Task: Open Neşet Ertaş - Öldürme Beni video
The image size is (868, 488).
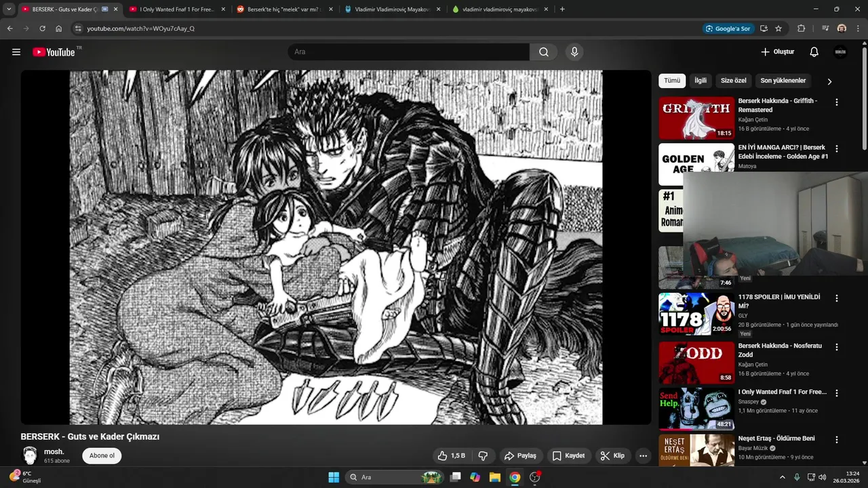Action: click(776, 439)
